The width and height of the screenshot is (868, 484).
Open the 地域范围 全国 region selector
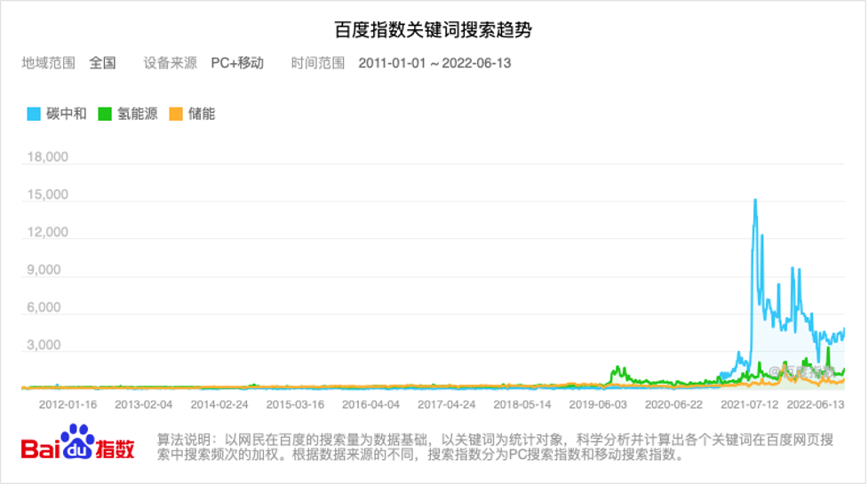coord(102,63)
